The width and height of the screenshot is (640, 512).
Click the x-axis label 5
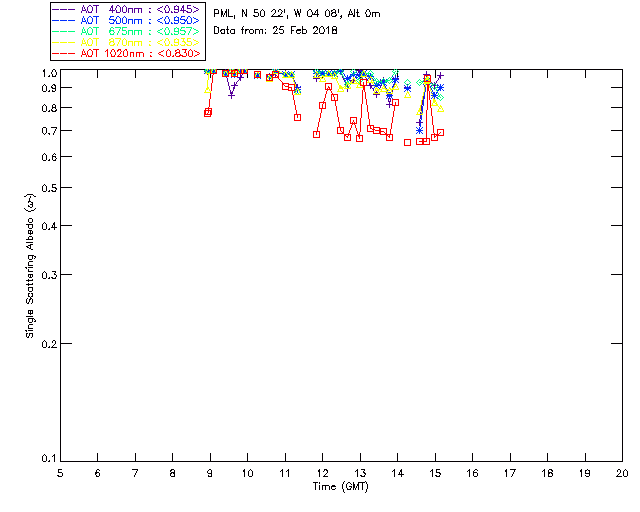coord(60,474)
